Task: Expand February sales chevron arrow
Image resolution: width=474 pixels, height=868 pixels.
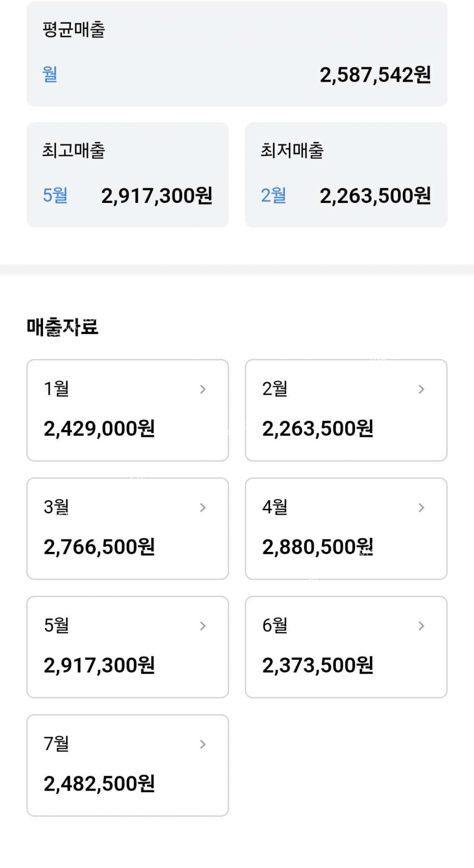Action: tap(421, 389)
